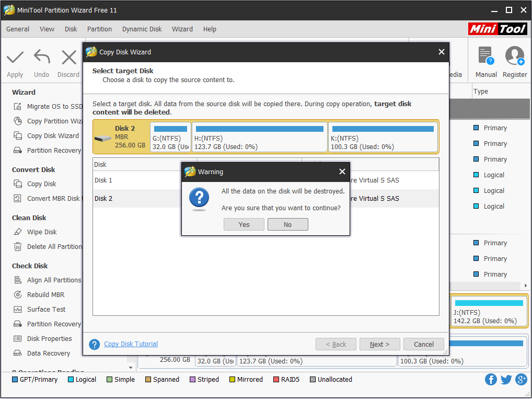Click the Twitter share icon

tap(506, 379)
